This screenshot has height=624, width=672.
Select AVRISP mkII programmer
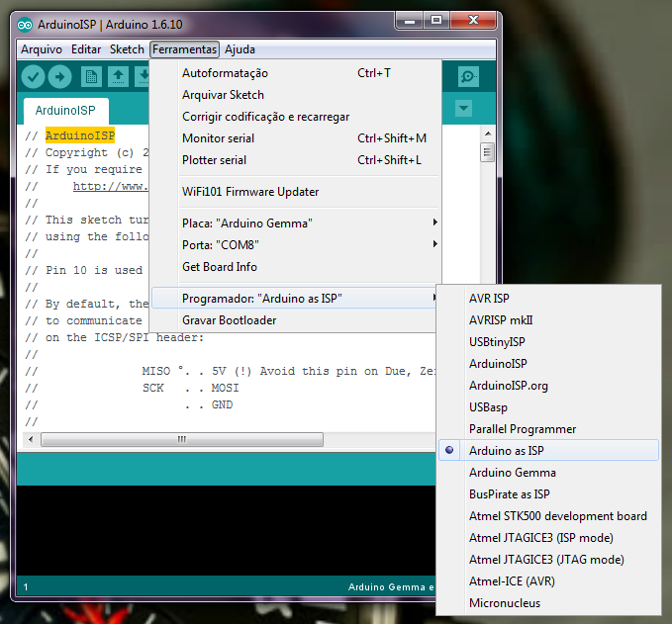point(548,320)
